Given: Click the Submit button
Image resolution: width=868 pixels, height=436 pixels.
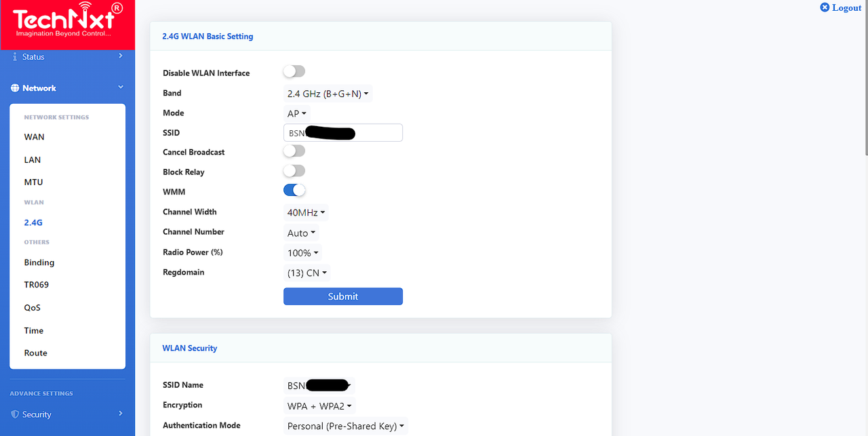Looking at the screenshot, I should point(343,296).
